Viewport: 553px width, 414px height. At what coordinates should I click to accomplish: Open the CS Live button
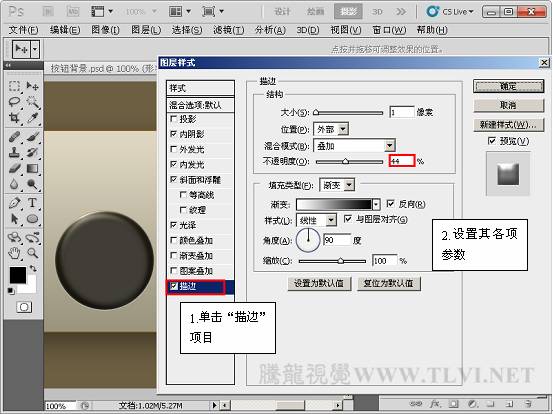pyautogui.click(x=450, y=12)
